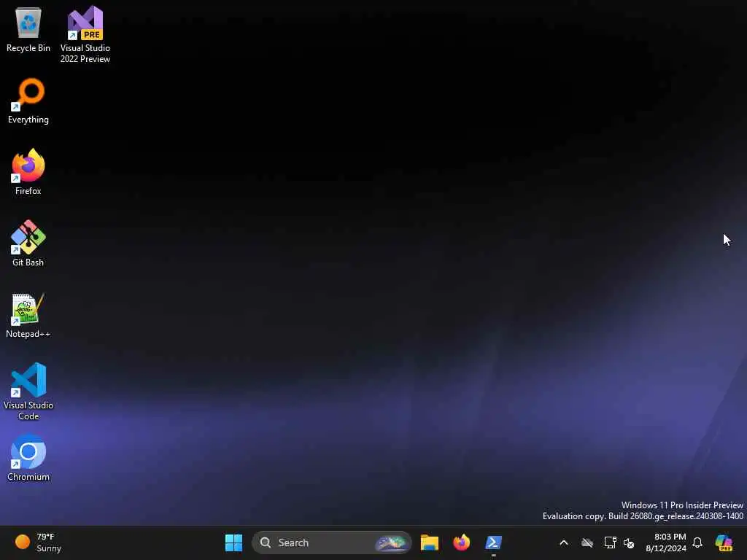Launch Copilot Preview from the taskbar

pyautogui.click(x=724, y=542)
